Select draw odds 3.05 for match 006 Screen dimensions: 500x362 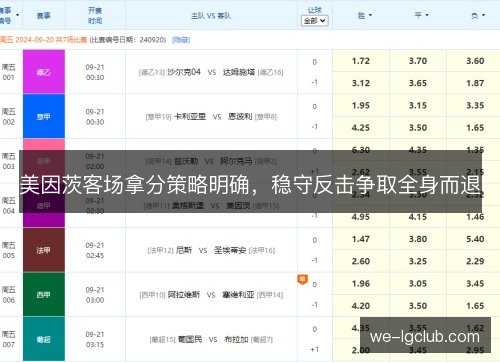pyautogui.click(x=418, y=284)
